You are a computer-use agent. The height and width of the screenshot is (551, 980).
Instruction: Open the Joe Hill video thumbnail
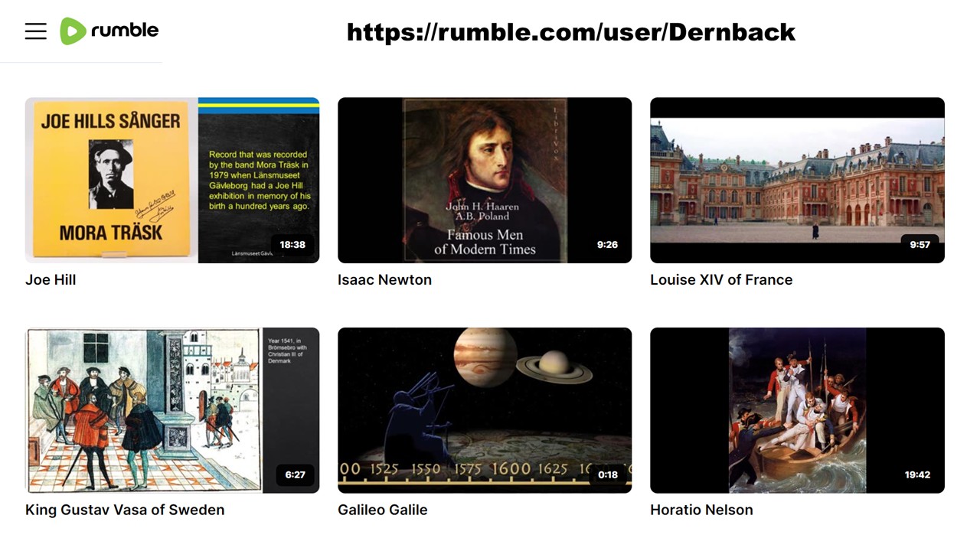pyautogui.click(x=172, y=180)
